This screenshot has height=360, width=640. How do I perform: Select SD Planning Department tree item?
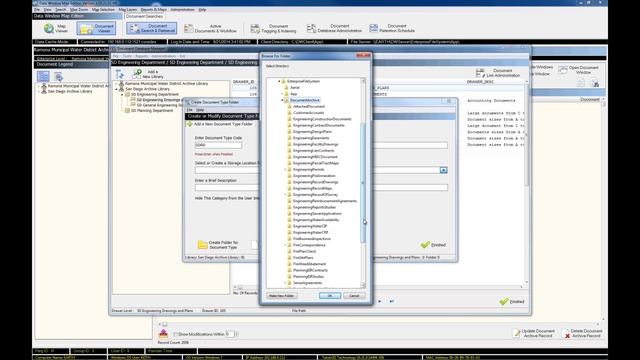pos(152,111)
